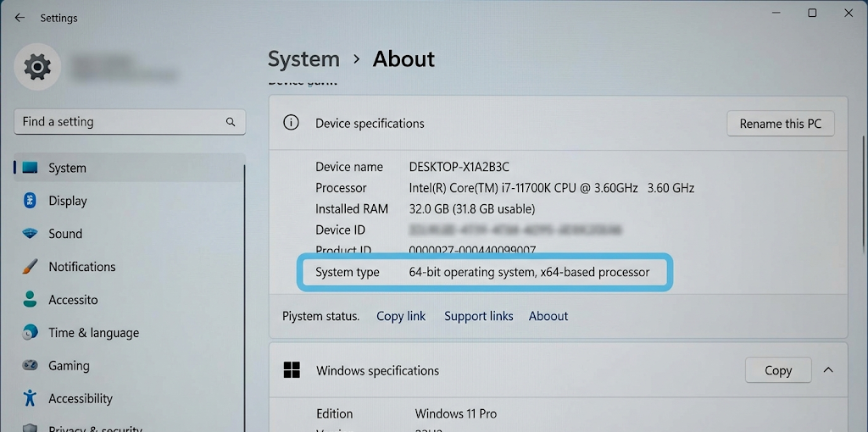This screenshot has height=432, width=868.
Task: Click the Edition label
Action: coord(334,413)
